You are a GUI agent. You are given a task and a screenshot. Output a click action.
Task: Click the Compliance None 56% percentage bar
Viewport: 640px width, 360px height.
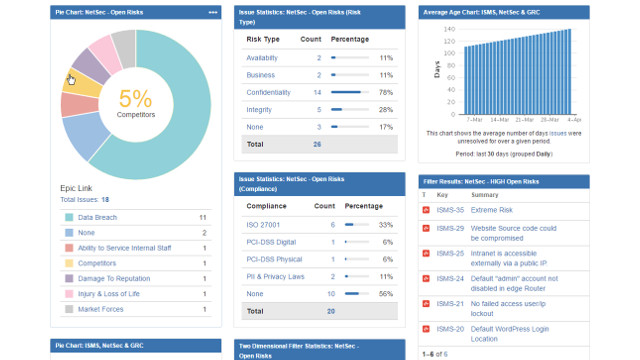[x=357, y=293]
